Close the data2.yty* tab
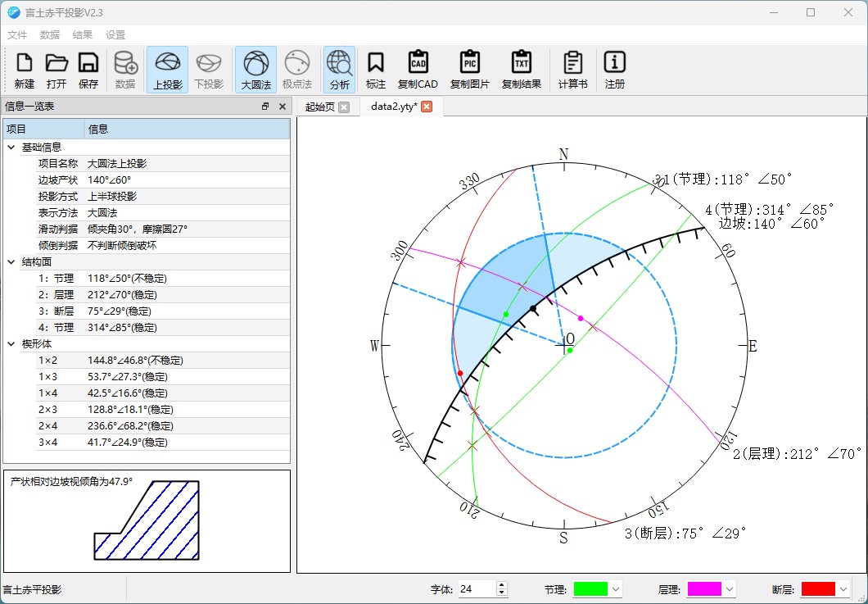The width and height of the screenshot is (868, 604). (427, 107)
